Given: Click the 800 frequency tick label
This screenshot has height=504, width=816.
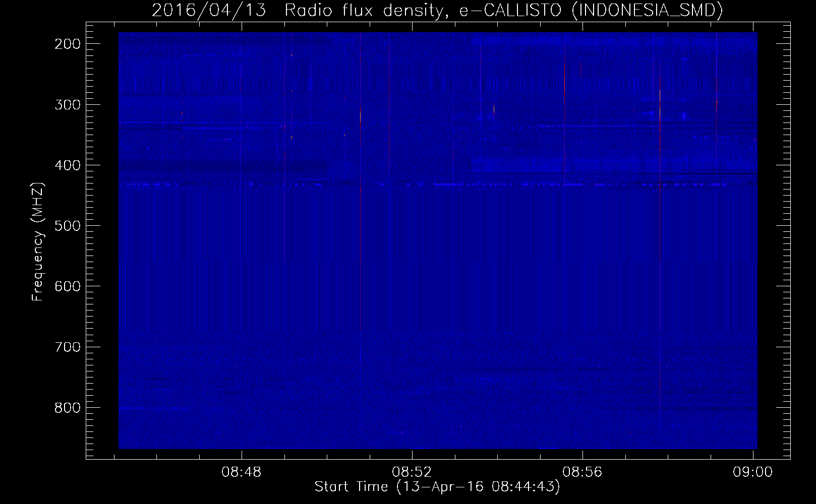Looking at the screenshot, I should click(67, 407).
